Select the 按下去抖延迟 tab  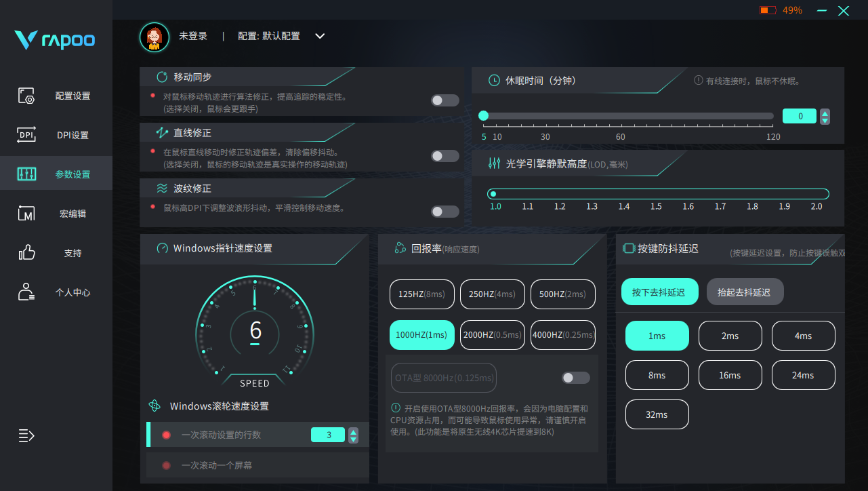tap(659, 291)
